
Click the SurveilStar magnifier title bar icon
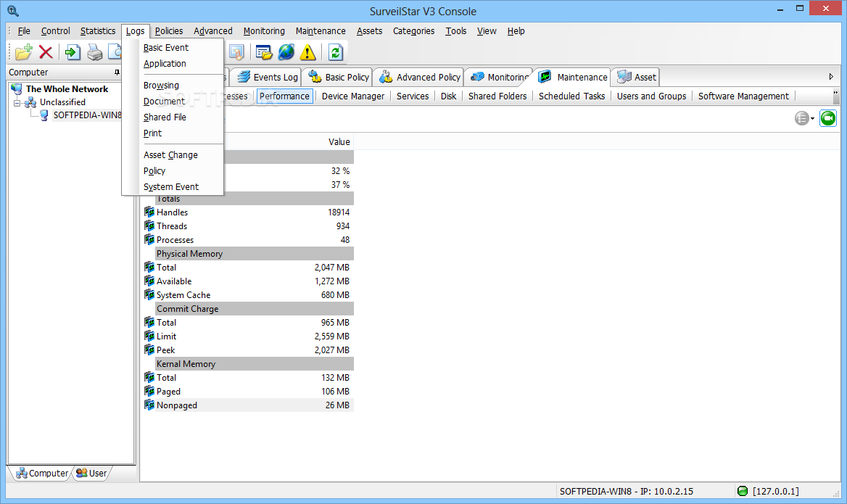point(13,11)
